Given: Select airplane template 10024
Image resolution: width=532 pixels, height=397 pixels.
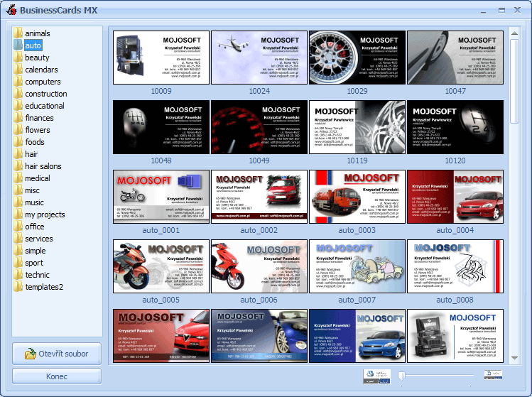Looking at the screenshot, I should pos(259,58).
